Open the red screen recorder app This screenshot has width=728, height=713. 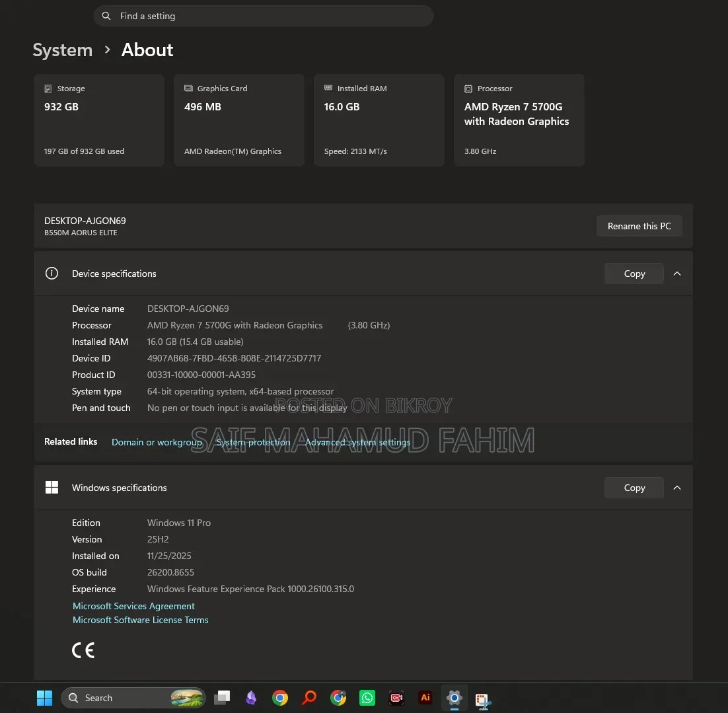[396, 698]
